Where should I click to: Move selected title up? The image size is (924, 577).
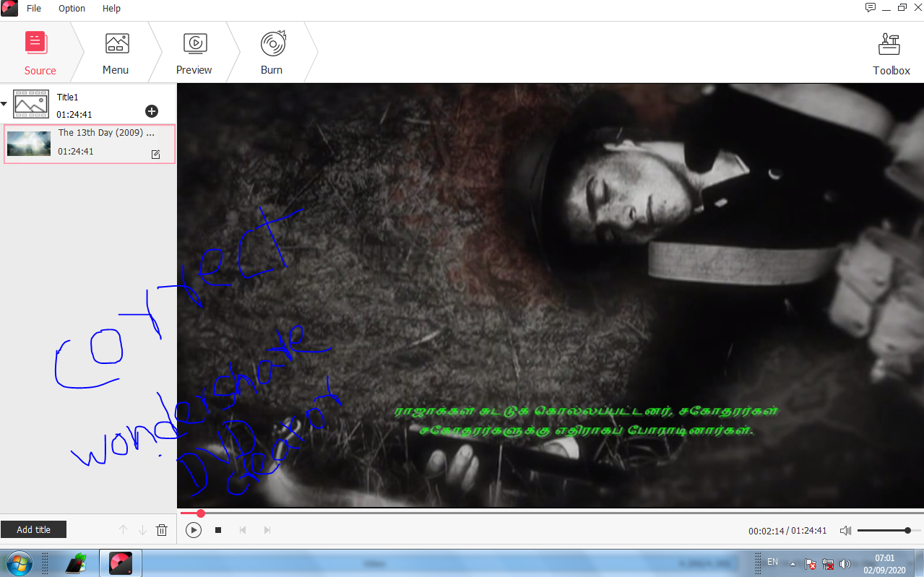coord(123,530)
